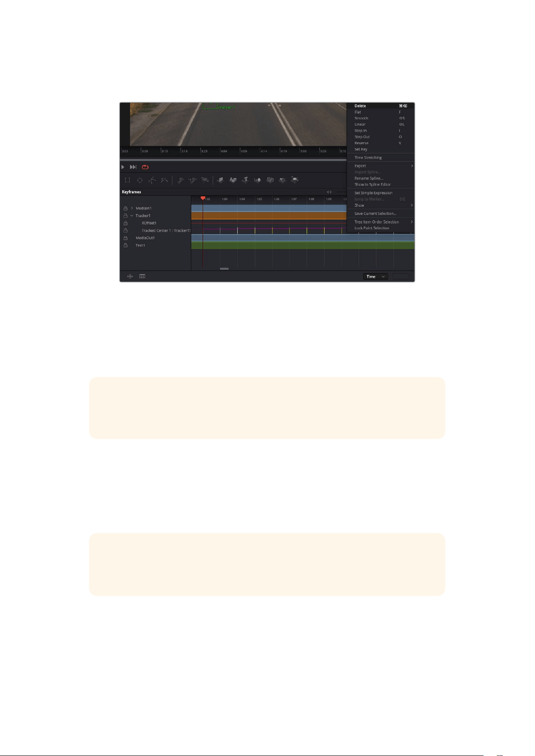Open the Tree Item Order Selection submenu
535x756 pixels.
click(381, 222)
